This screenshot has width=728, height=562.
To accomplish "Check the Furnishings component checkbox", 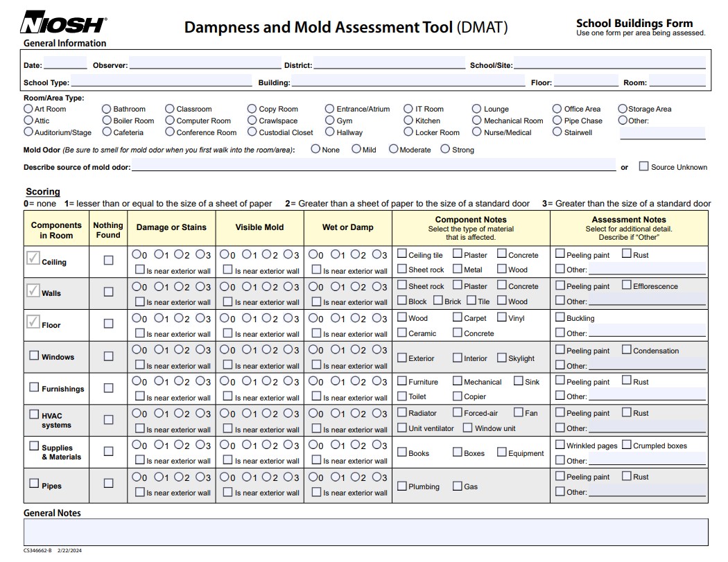I will coord(34,387).
